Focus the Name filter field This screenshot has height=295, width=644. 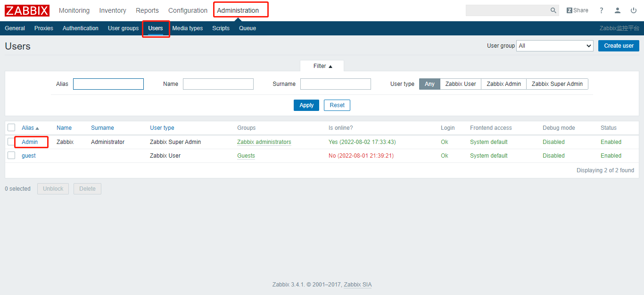pos(218,84)
